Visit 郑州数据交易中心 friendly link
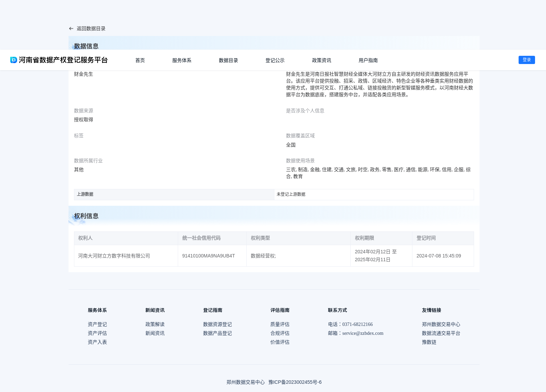This screenshot has height=392, width=546. (x=441, y=324)
